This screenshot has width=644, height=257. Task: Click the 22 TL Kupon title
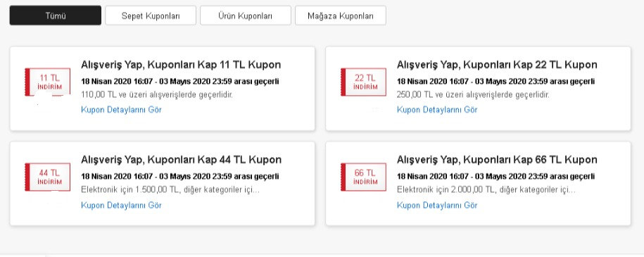coord(497,65)
